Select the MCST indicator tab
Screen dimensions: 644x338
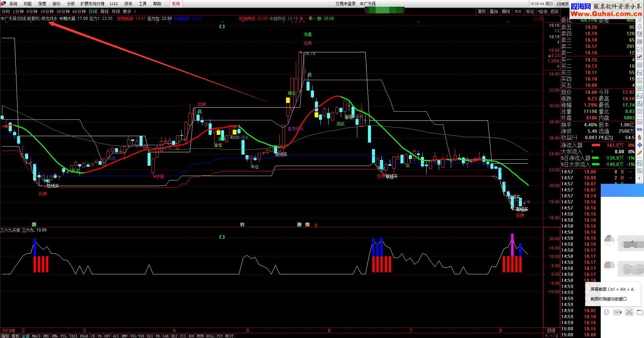click(x=229, y=336)
